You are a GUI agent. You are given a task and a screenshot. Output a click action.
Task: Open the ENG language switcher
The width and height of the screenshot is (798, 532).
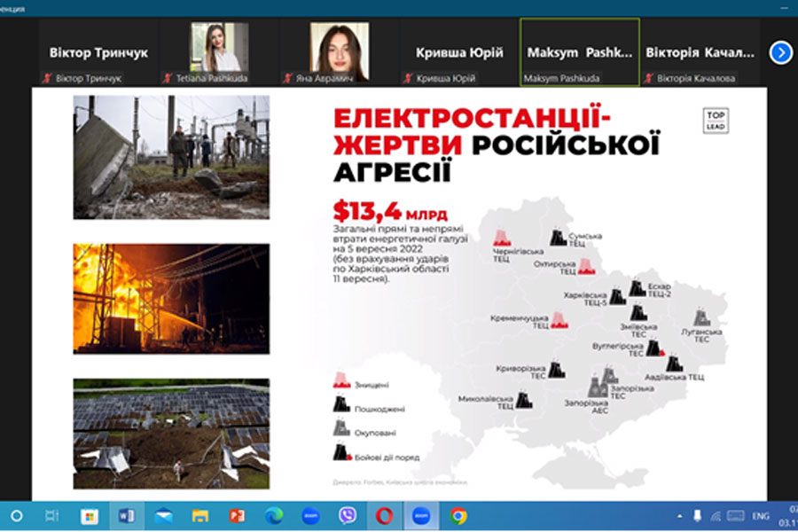pyautogui.click(x=760, y=515)
